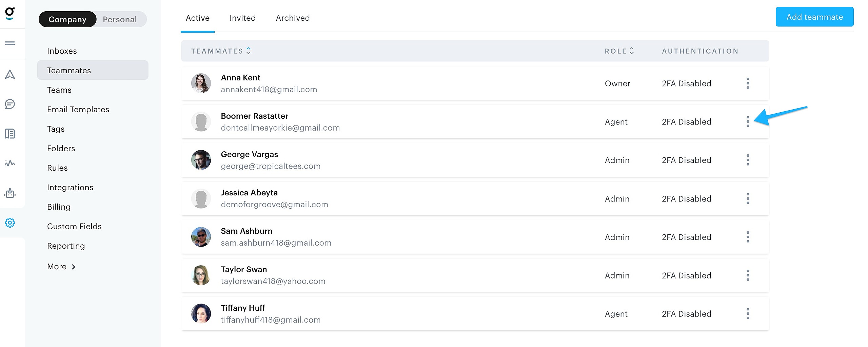Open the three-dot menu for George Vargas
868x347 pixels.
pos(748,160)
